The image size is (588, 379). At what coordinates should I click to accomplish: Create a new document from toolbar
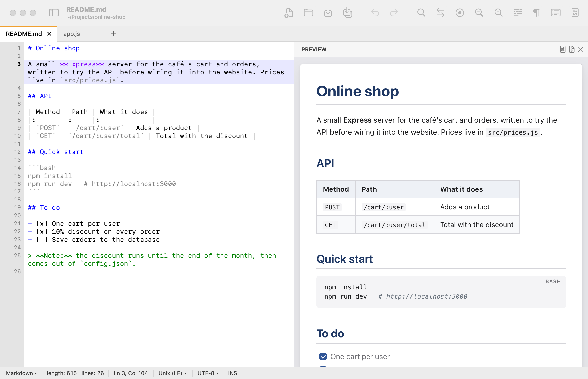coord(289,13)
